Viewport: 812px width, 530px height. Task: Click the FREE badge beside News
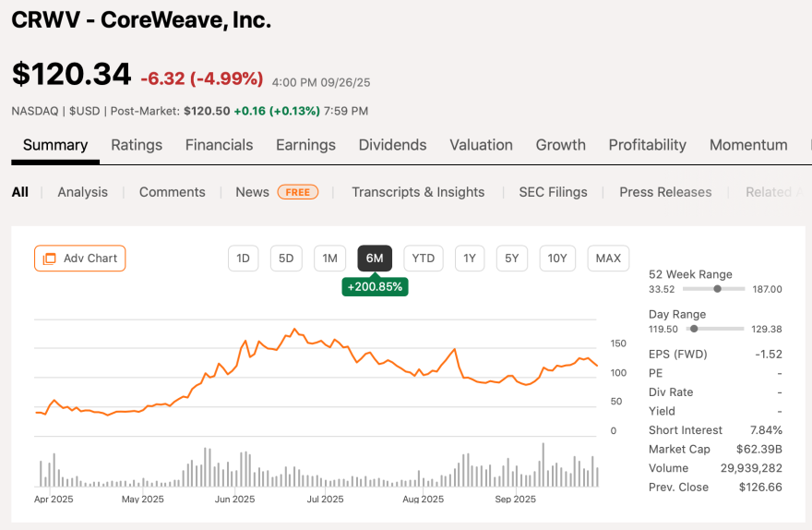click(x=298, y=192)
